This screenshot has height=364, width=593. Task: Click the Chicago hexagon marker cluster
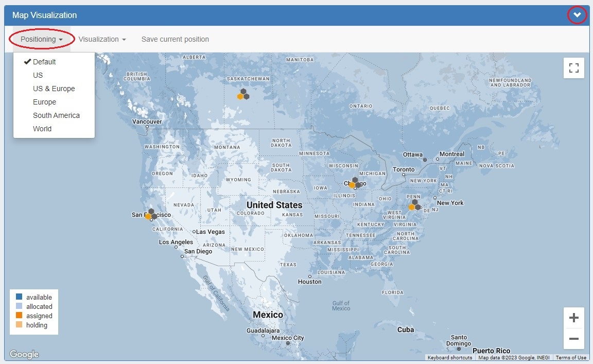355,183
